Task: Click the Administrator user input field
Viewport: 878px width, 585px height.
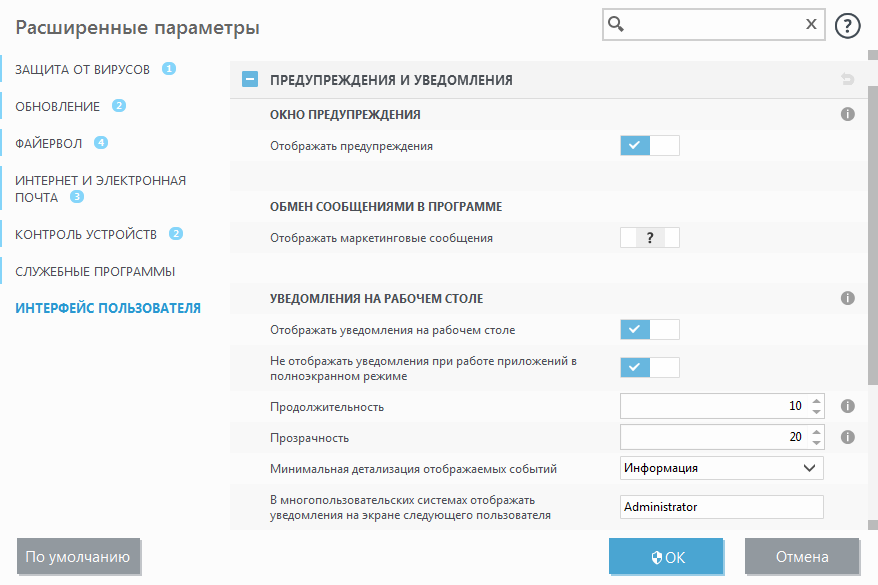Action: pyautogui.click(x=721, y=507)
